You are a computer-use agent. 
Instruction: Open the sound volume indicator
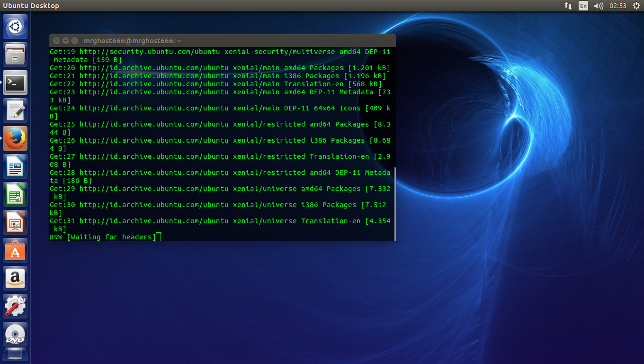coord(599,6)
